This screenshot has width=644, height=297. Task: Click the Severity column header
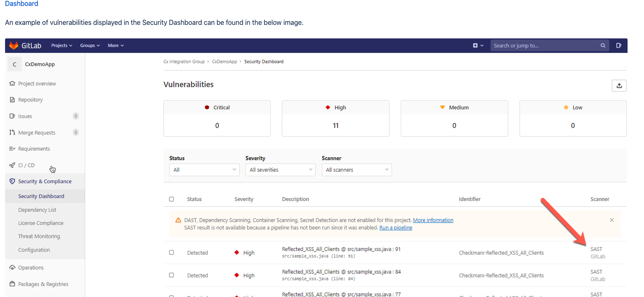(244, 199)
